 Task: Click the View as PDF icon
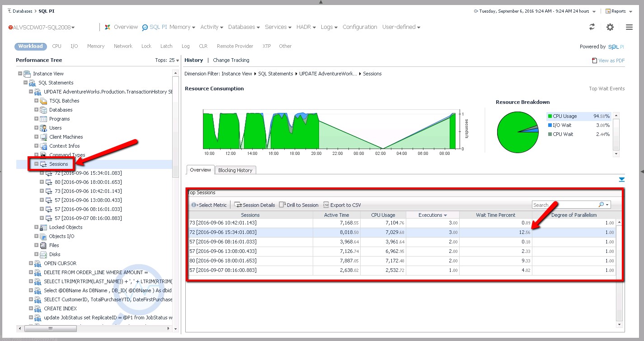tap(594, 61)
